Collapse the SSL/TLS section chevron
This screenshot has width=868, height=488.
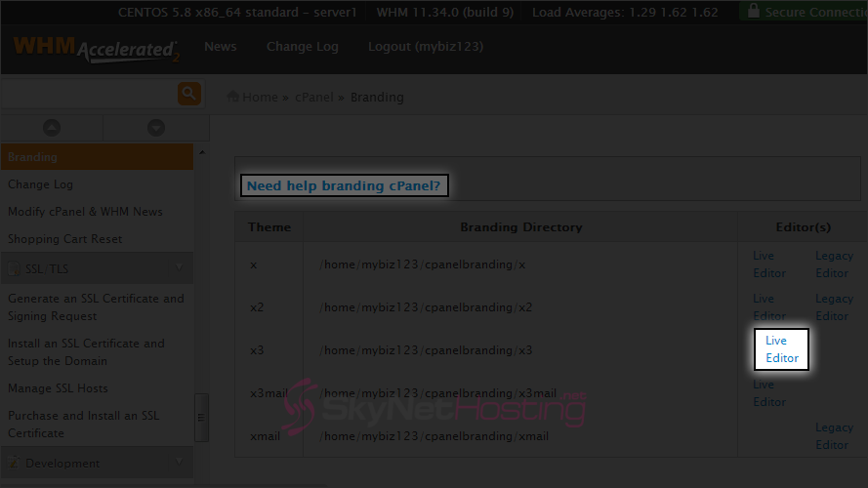[179, 268]
